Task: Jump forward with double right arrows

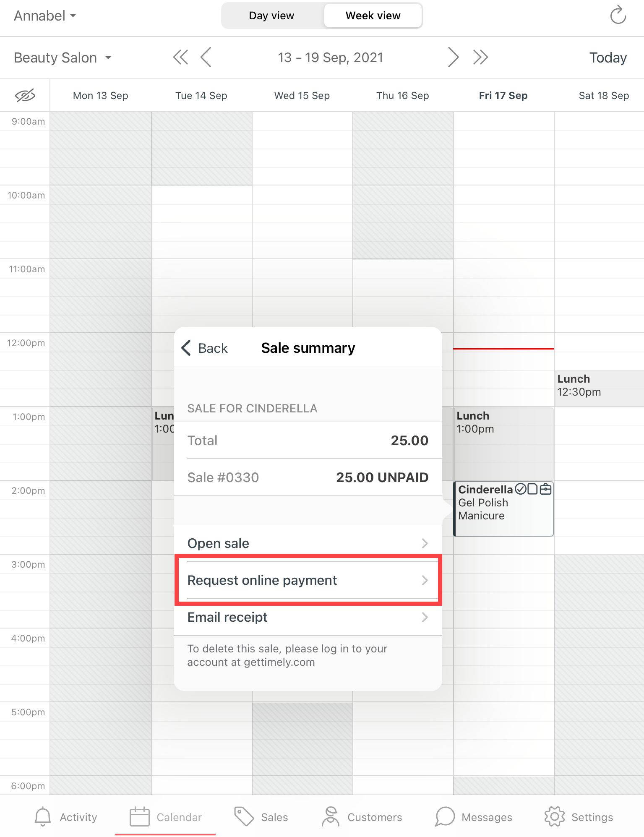Action: coord(480,57)
